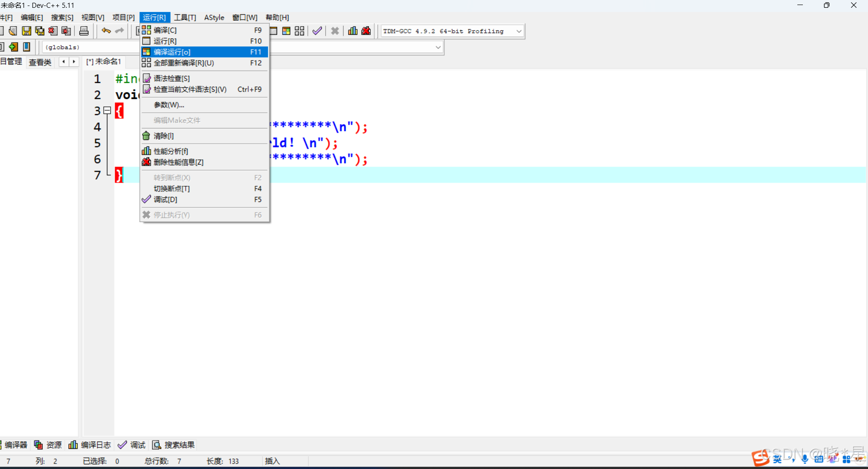Click the Close All toolbar icon

[67, 31]
